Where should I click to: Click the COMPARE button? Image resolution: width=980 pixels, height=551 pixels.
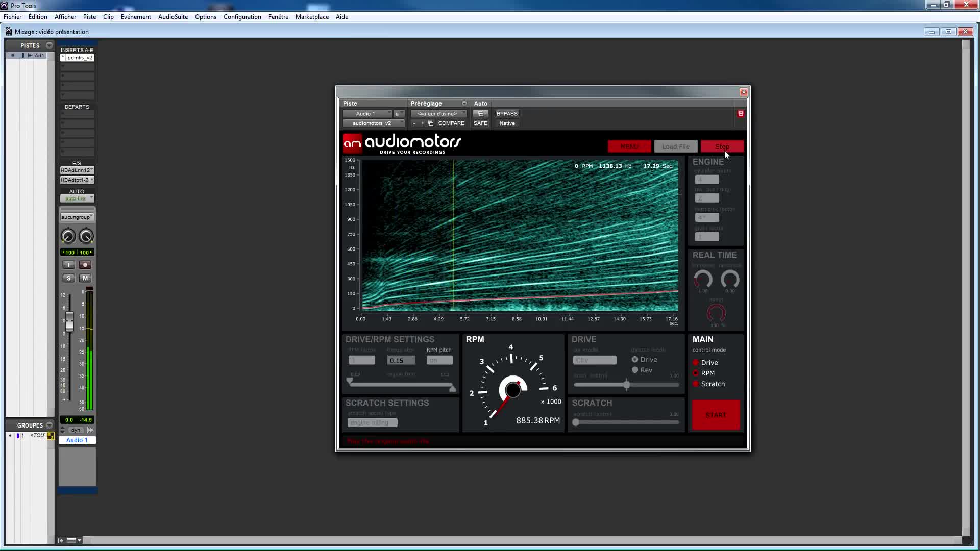click(x=451, y=123)
